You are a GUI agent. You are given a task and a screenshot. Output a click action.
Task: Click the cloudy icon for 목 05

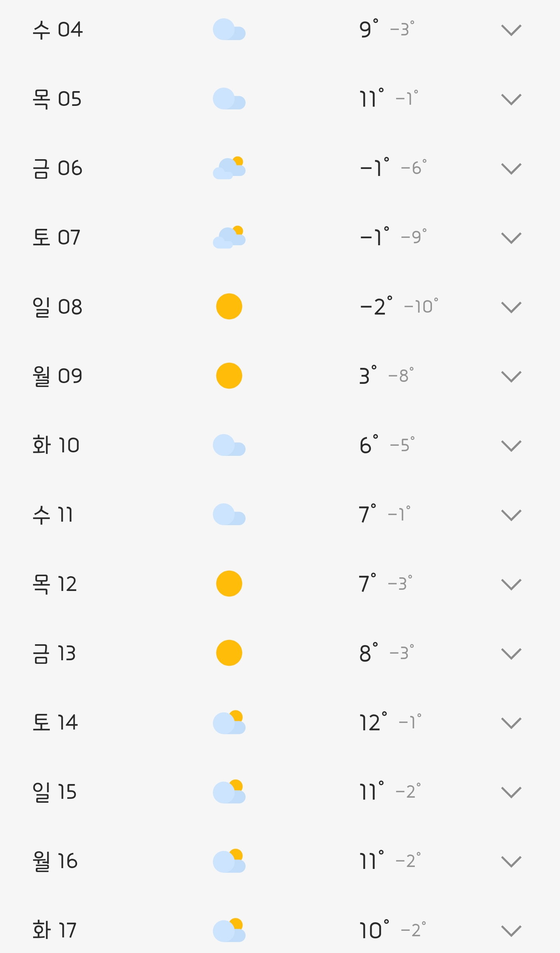(x=229, y=99)
